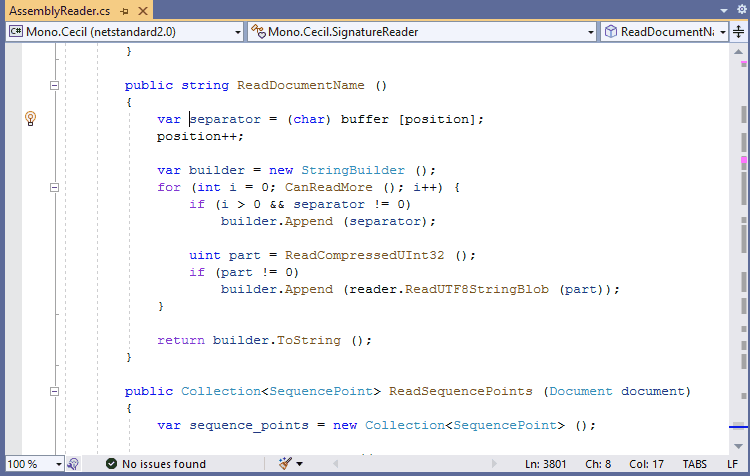The image size is (750, 476).
Task: Click the StringBuilder type name
Action: pos(353,170)
